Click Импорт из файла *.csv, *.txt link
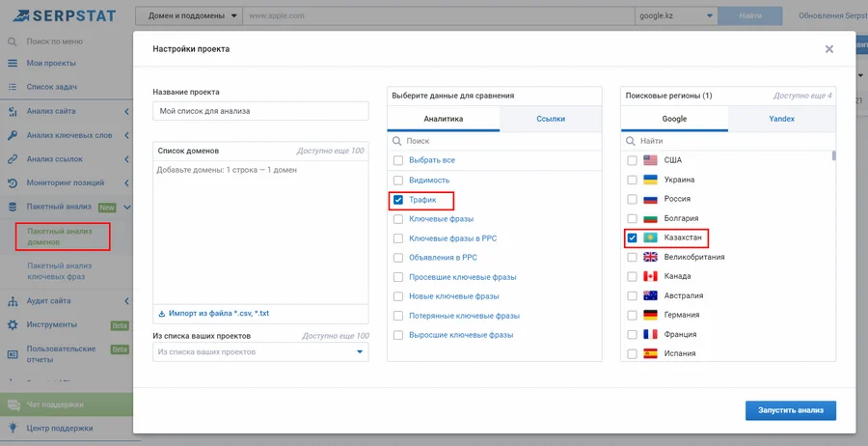Image resolution: width=868 pixels, height=446 pixels. tap(219, 314)
